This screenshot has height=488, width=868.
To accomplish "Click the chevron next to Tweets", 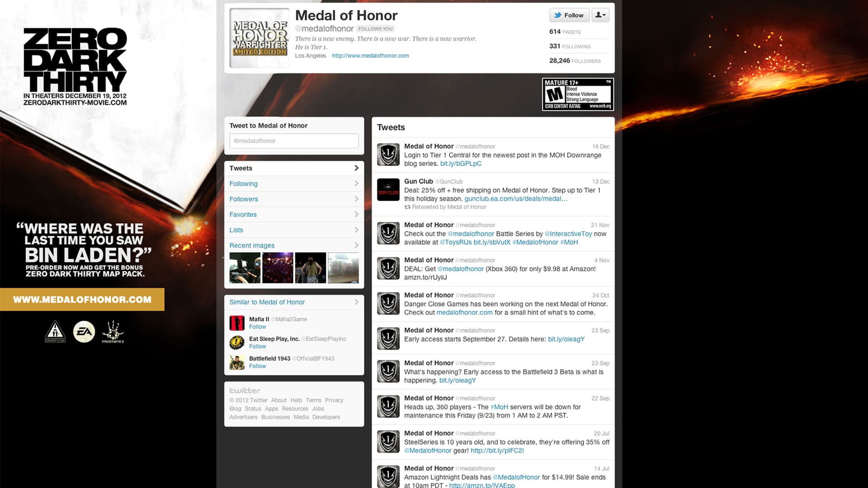I will coord(356,168).
